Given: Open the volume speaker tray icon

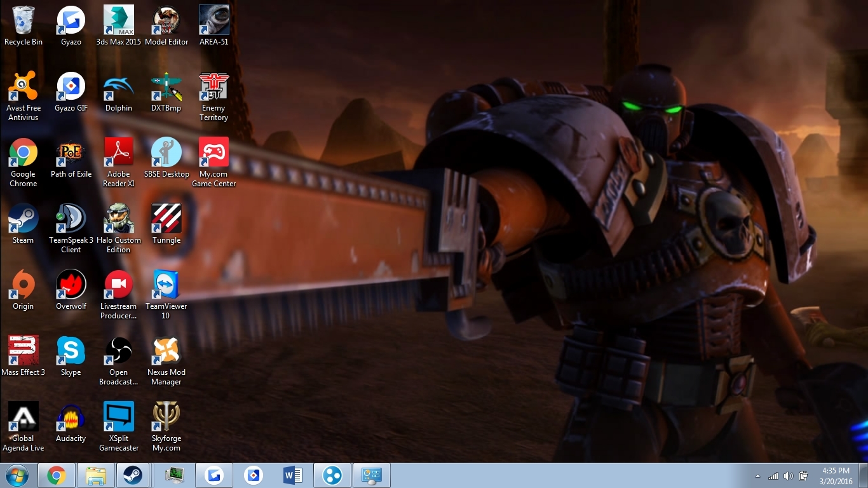Looking at the screenshot, I should pos(789,476).
